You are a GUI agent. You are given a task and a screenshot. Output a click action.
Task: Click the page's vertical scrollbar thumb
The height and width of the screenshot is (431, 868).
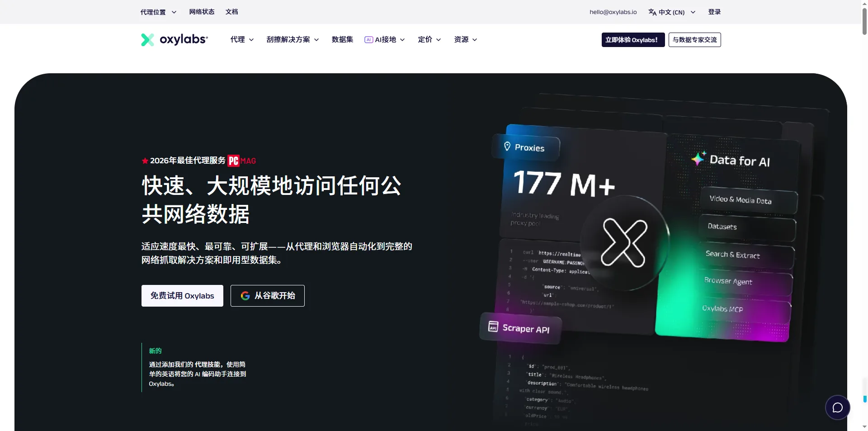click(865, 20)
